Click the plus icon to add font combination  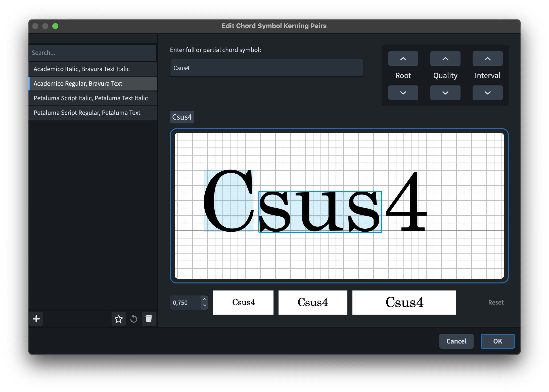[x=36, y=319]
